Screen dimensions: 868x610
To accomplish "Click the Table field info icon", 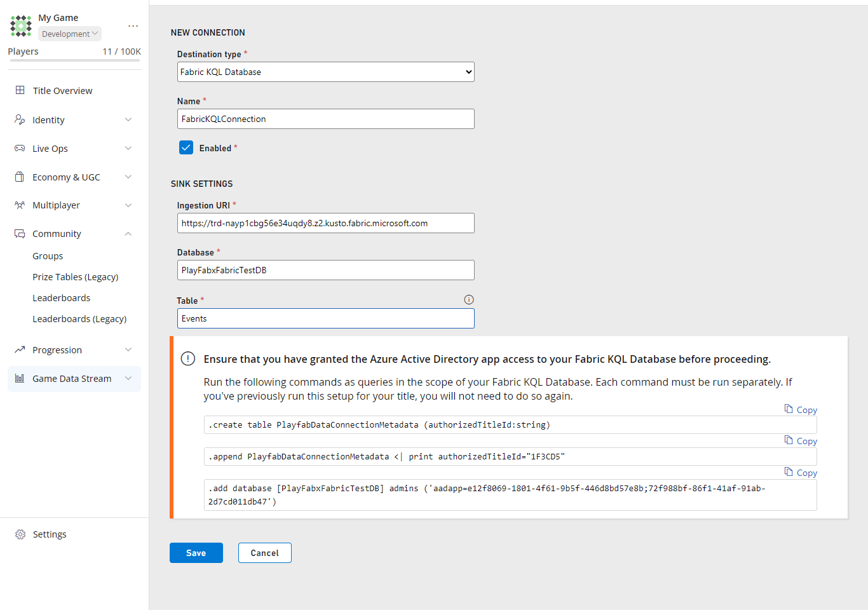I will point(469,300).
